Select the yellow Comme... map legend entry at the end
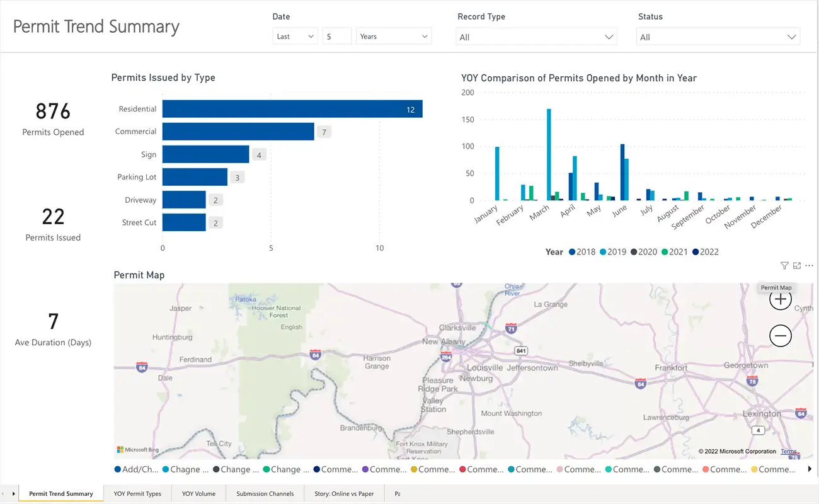 pyautogui.click(x=772, y=469)
